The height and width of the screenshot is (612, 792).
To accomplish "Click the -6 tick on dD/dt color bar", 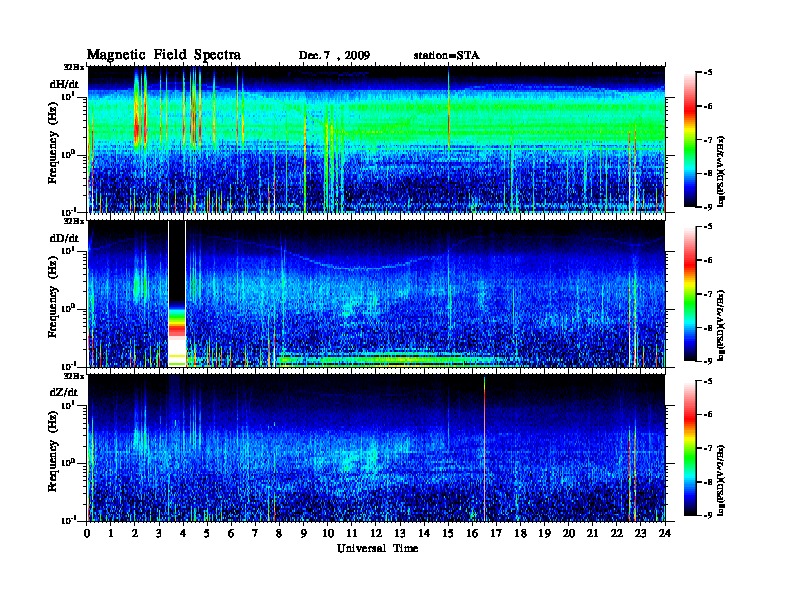I will [x=708, y=260].
